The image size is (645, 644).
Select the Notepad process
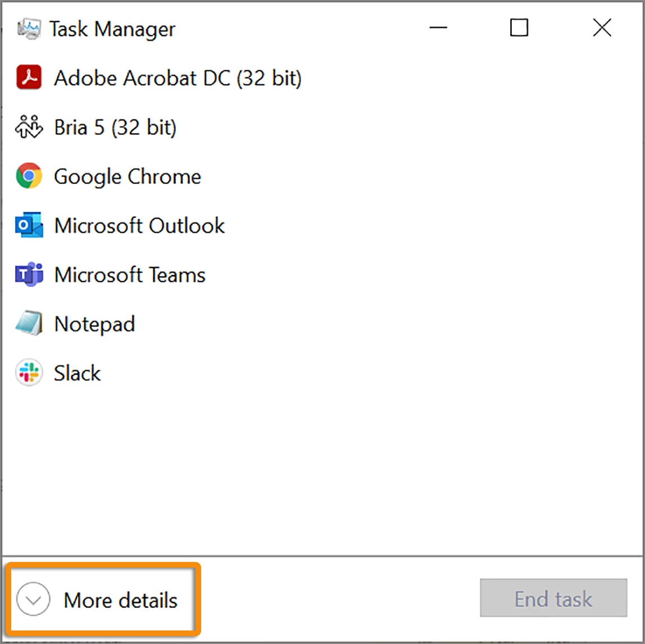point(94,324)
